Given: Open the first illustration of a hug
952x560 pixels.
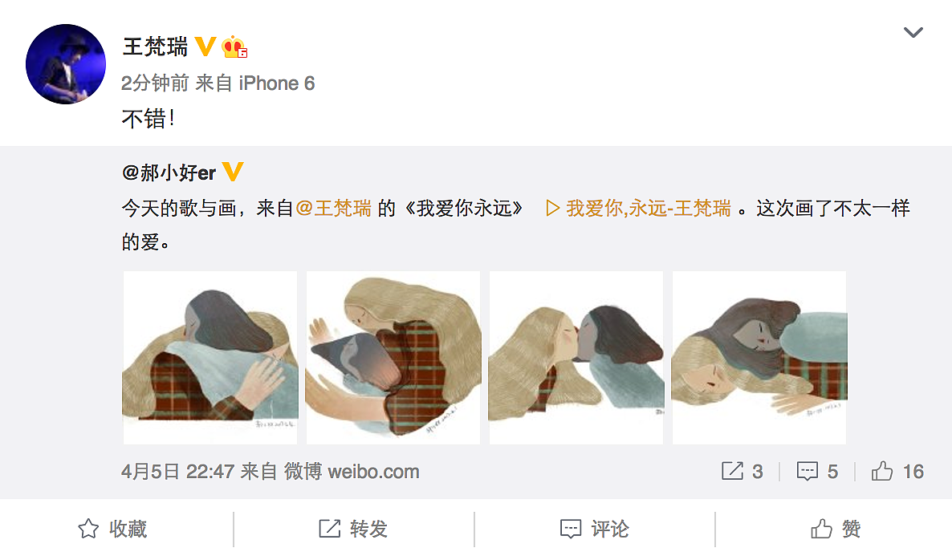Looking at the screenshot, I should pyautogui.click(x=210, y=357).
